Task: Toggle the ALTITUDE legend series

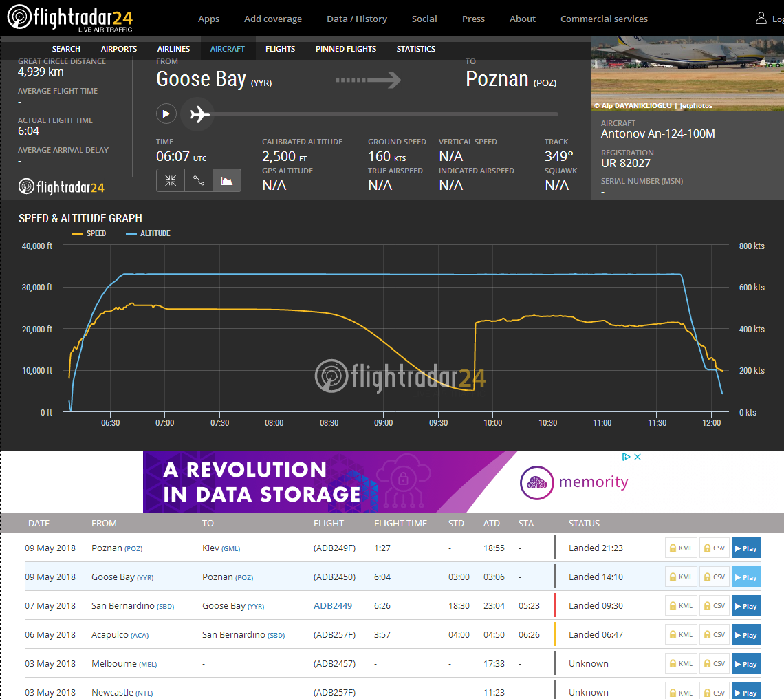Action: (x=148, y=233)
